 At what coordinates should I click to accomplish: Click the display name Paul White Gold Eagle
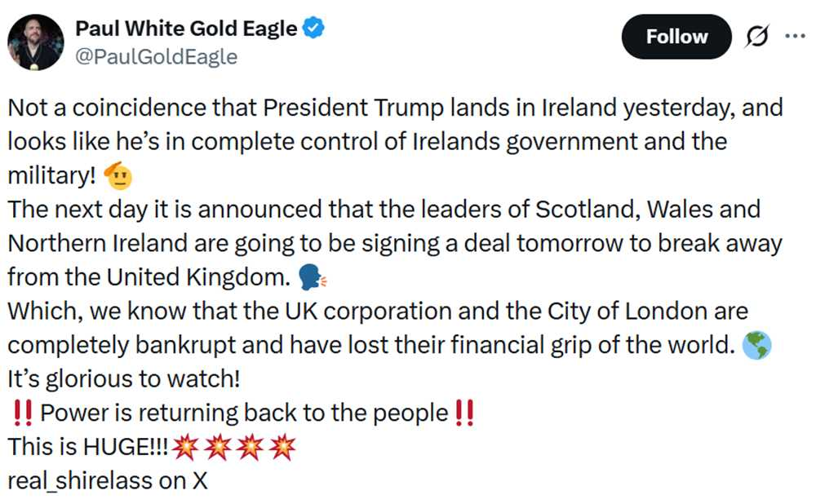[186, 28]
